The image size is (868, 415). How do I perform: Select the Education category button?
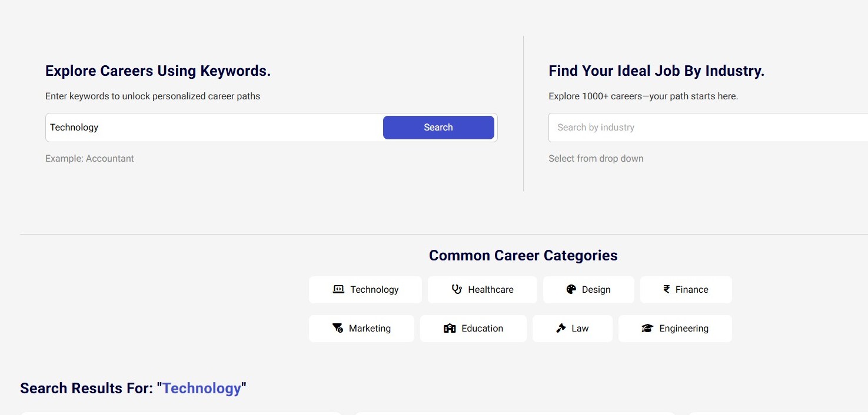(473, 328)
